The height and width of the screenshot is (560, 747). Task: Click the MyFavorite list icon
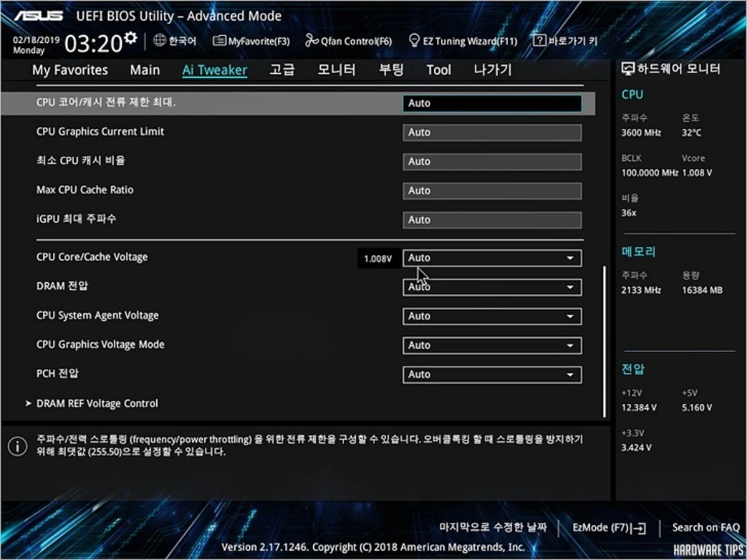pos(219,41)
